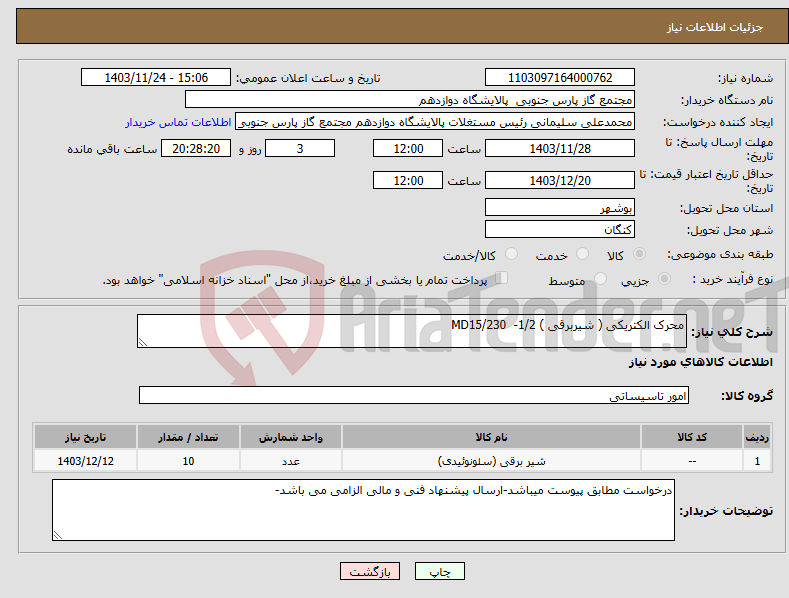789x598 pixels.
Task: Click the need date cell 1403/12/12
Action: click(86, 461)
